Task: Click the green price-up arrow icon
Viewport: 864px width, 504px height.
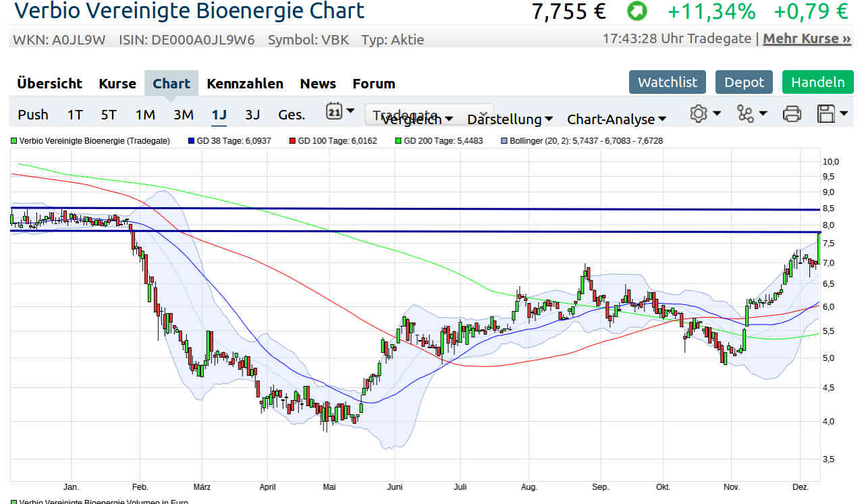Action: (637, 11)
